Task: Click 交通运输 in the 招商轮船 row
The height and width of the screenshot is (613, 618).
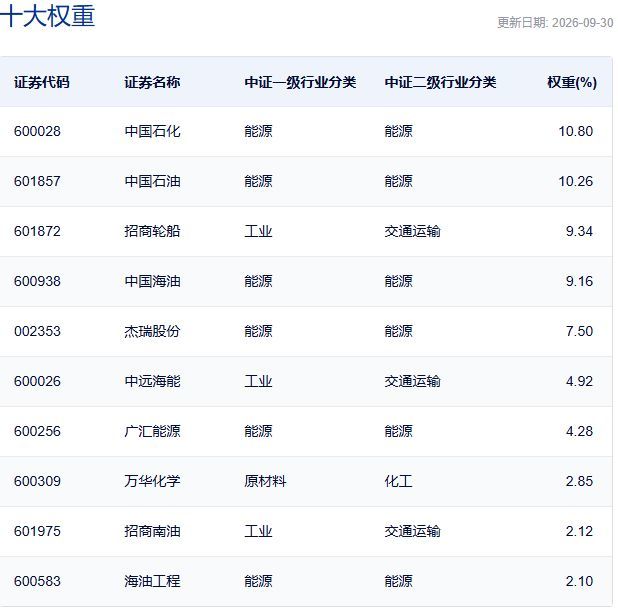Action: pyautogui.click(x=412, y=231)
